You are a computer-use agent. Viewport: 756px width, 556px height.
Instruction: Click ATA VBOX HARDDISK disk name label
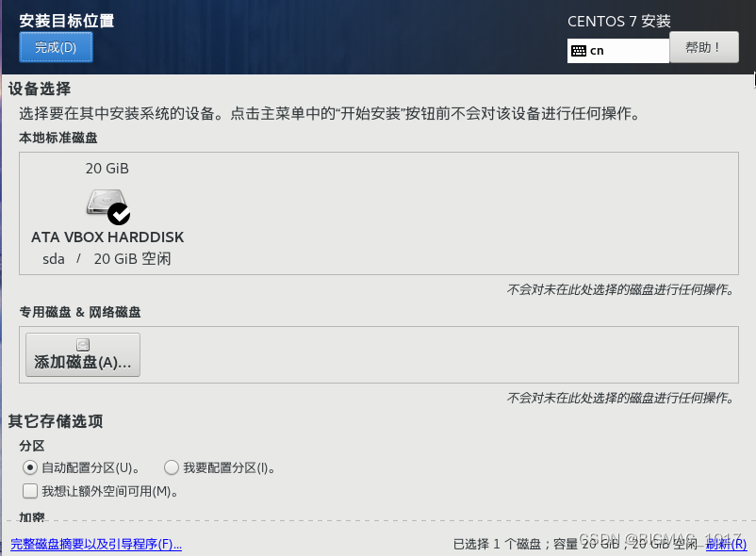107,237
